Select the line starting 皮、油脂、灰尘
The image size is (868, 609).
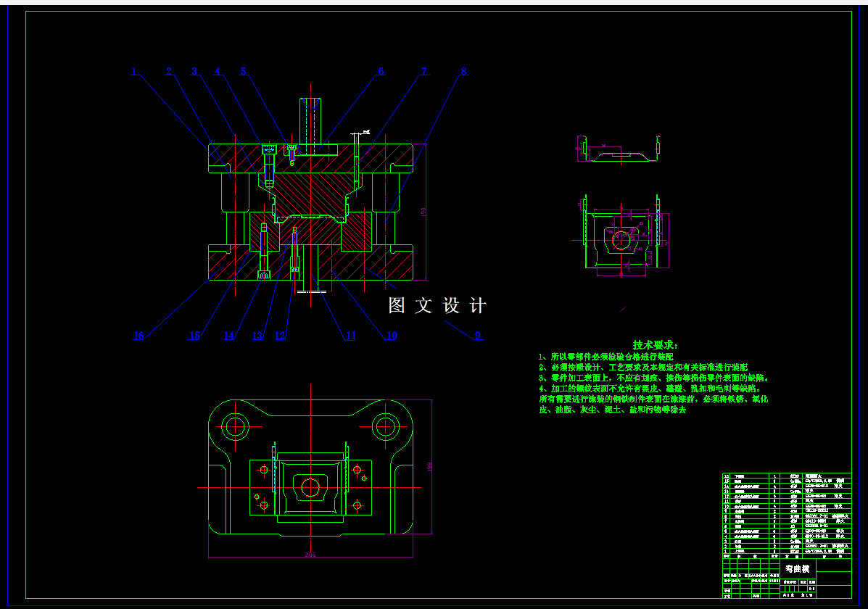tap(613, 410)
